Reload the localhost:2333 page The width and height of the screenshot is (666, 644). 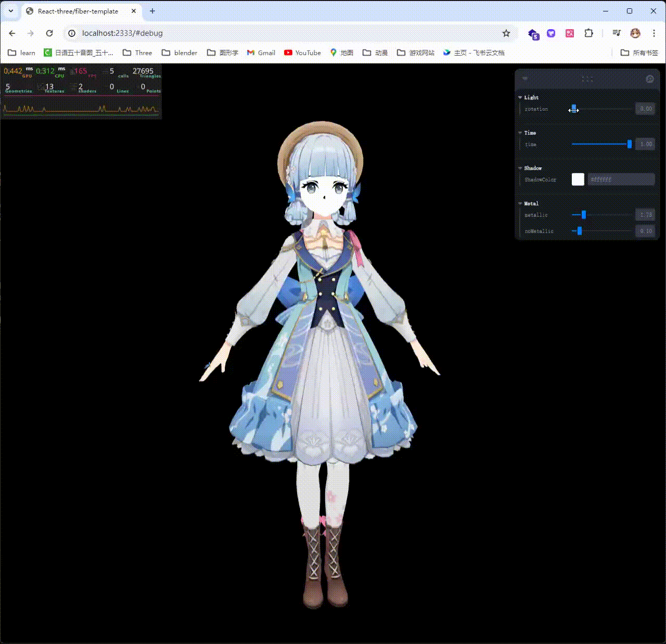pos(49,33)
